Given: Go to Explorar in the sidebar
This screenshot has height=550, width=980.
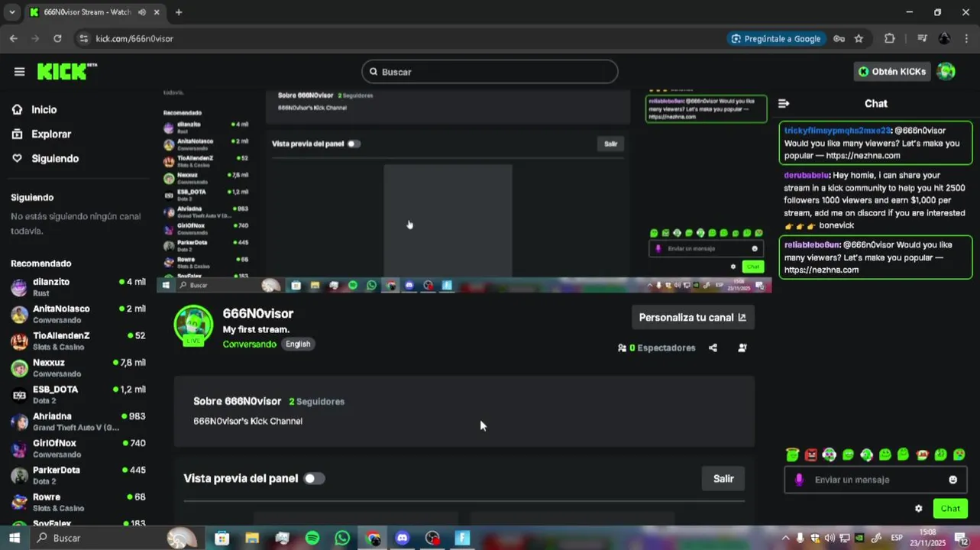Looking at the screenshot, I should pyautogui.click(x=50, y=134).
